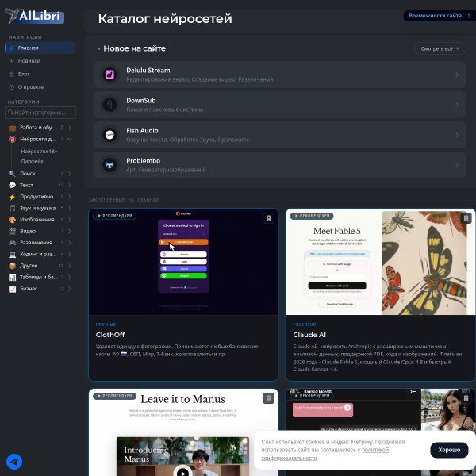This screenshot has height=476, width=476.
Task: Click the music note icon for Звук и музыка
Action: [12, 208]
